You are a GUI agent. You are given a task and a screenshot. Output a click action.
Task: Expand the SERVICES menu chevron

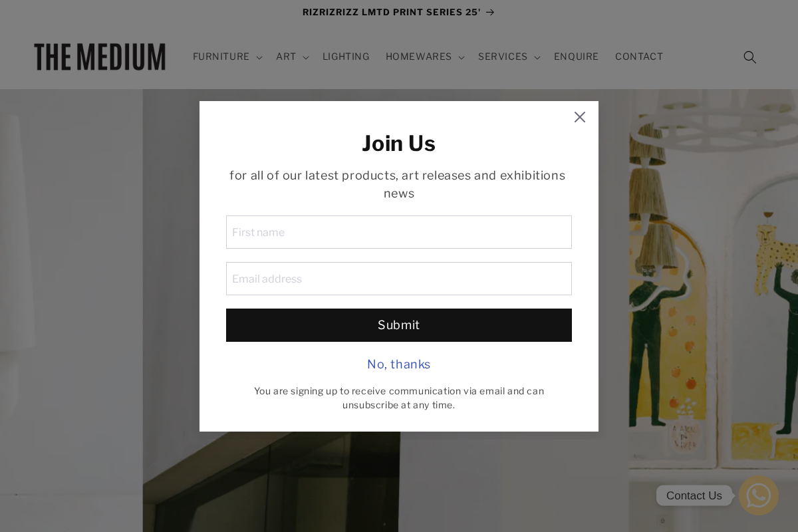(537, 57)
